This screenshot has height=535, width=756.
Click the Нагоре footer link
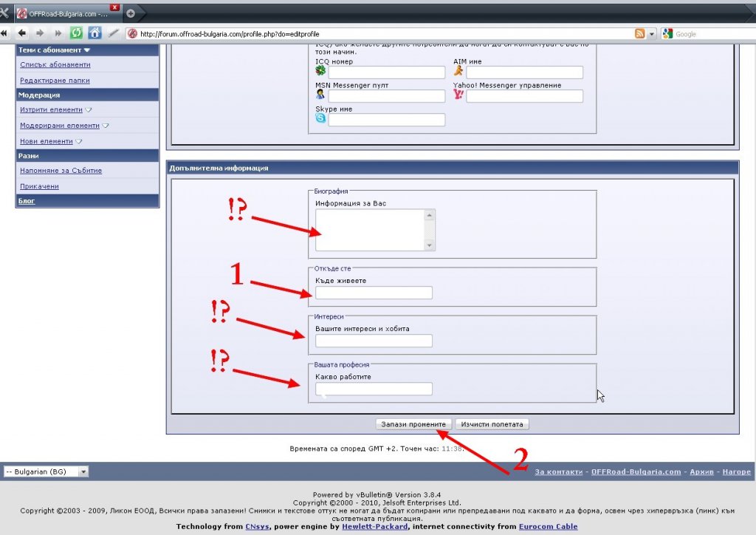[x=736, y=471]
